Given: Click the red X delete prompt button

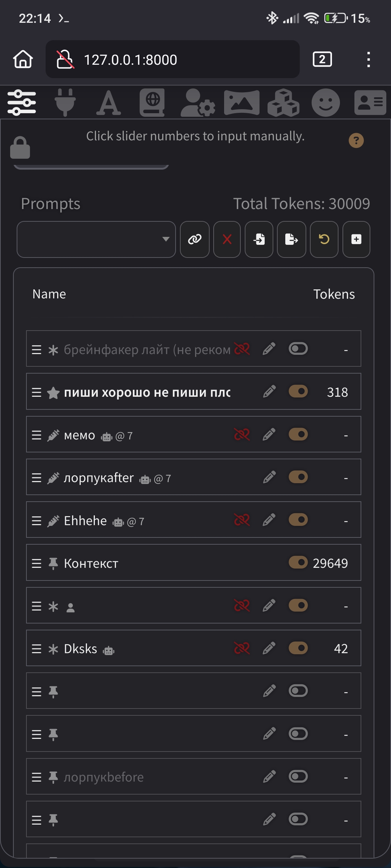Looking at the screenshot, I should (227, 239).
